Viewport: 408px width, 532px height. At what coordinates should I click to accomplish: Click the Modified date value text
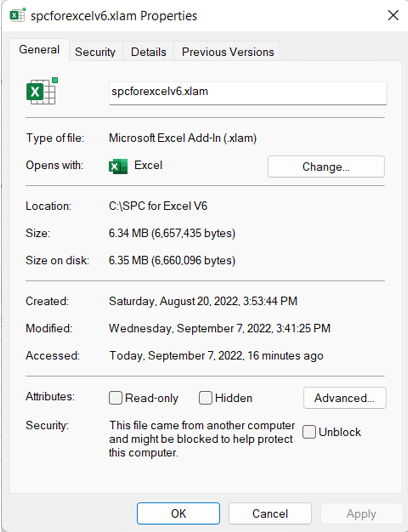click(x=219, y=328)
